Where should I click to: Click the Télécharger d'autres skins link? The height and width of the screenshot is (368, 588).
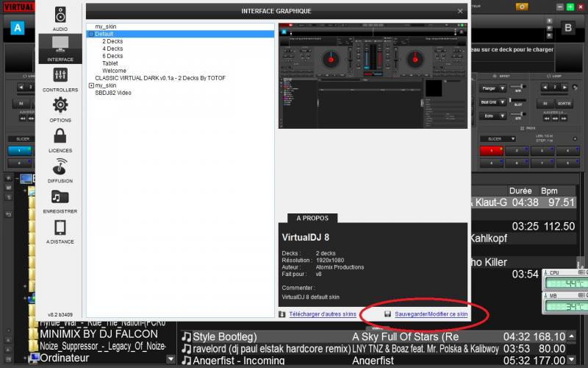(x=323, y=314)
